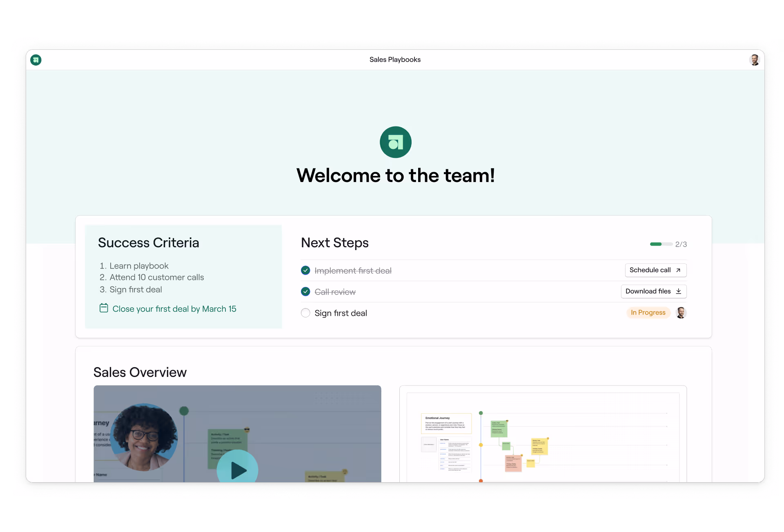Click the Sales Playbooks title in header
784x532 pixels.
[x=395, y=60]
